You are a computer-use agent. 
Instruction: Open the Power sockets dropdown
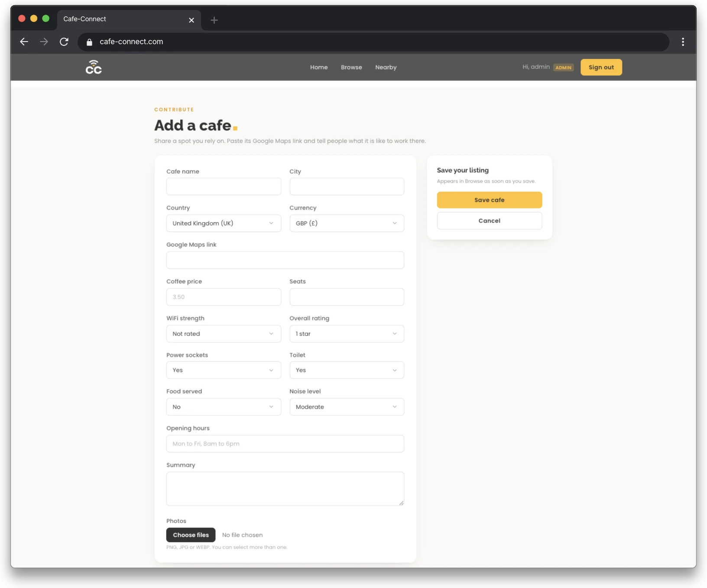pos(224,370)
